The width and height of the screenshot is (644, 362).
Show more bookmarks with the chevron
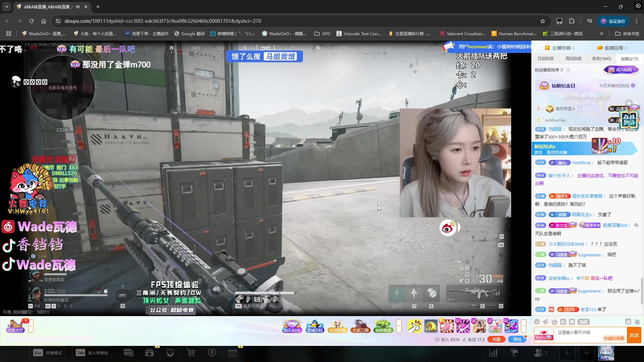602,34
